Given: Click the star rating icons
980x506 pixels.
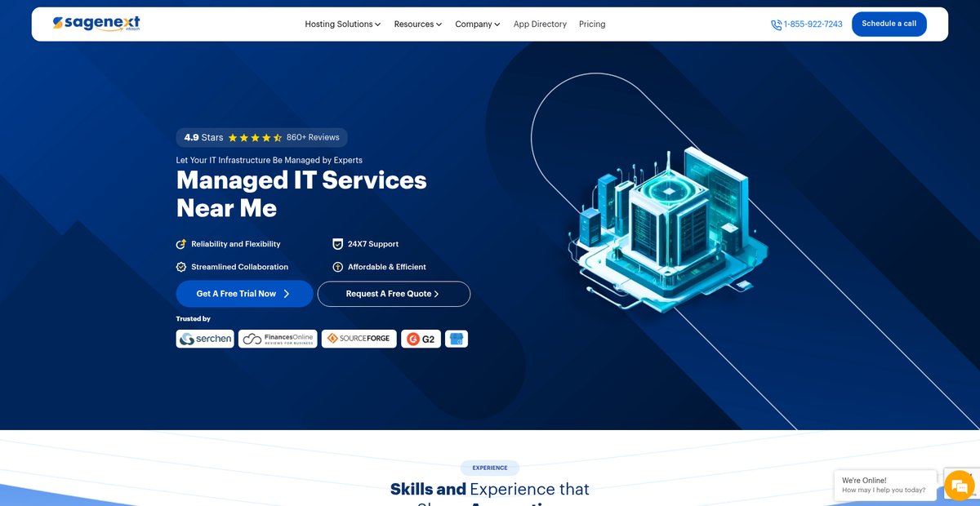Looking at the screenshot, I should tap(255, 138).
